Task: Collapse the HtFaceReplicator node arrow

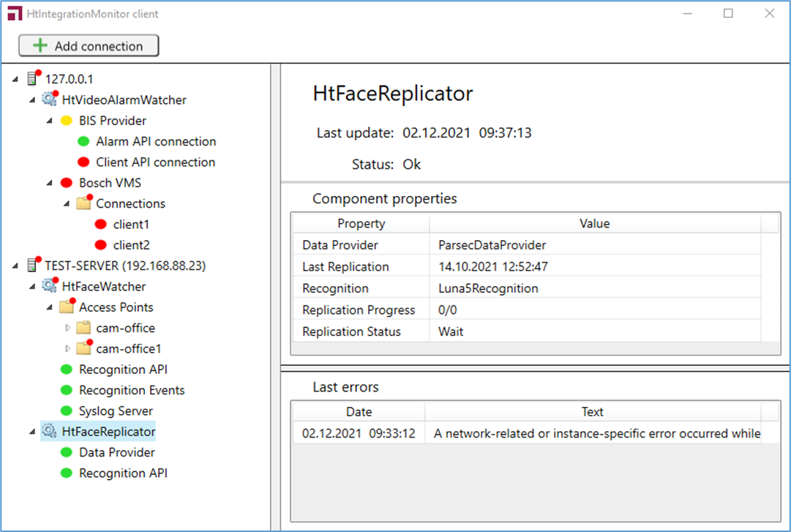Action: [x=33, y=432]
